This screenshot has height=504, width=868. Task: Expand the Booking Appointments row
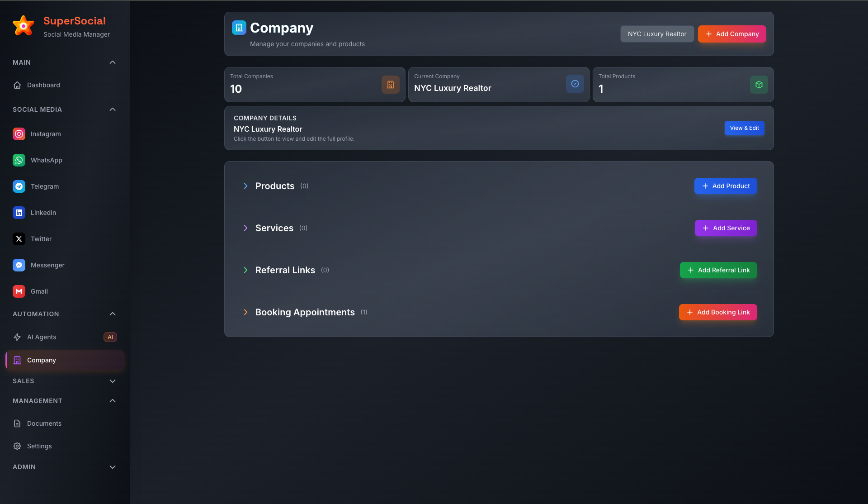point(245,312)
